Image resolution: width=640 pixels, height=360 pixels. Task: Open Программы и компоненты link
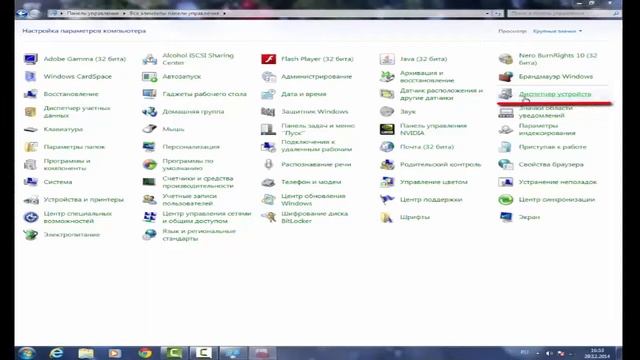(x=67, y=164)
